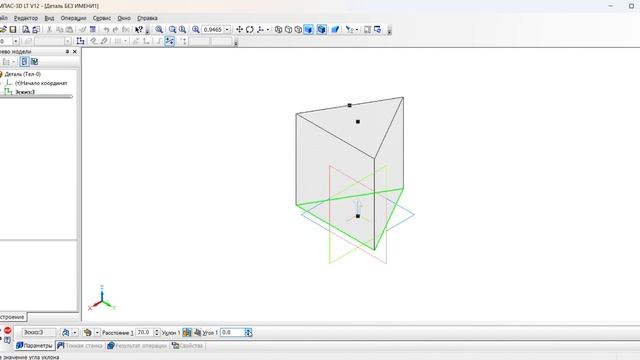Open the zoom scale 0.9465 dropdown
Viewport: 640px width, 360px height.
click(x=227, y=29)
